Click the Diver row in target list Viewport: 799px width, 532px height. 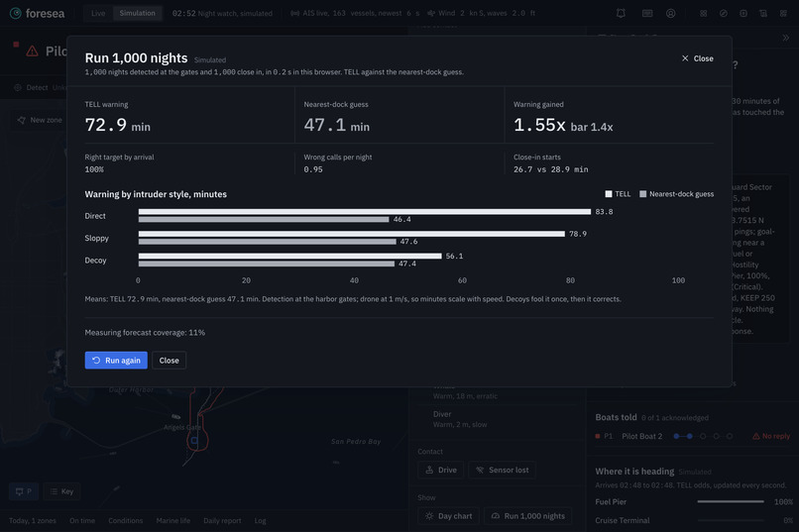pyautogui.click(x=497, y=419)
